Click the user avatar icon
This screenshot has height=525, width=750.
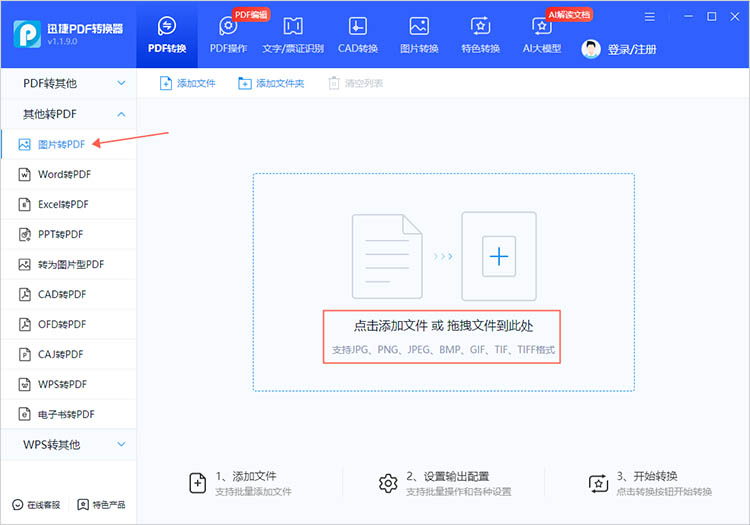pos(591,49)
